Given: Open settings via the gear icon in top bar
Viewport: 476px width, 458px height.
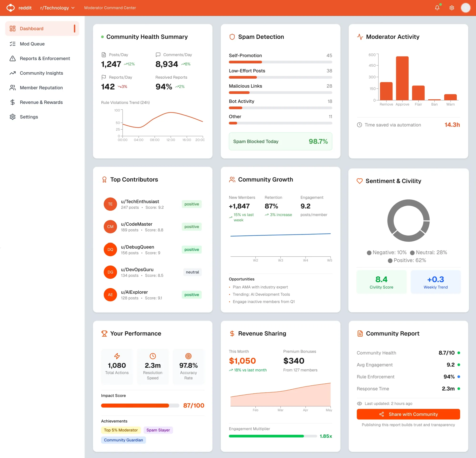Looking at the screenshot, I should click(452, 8).
